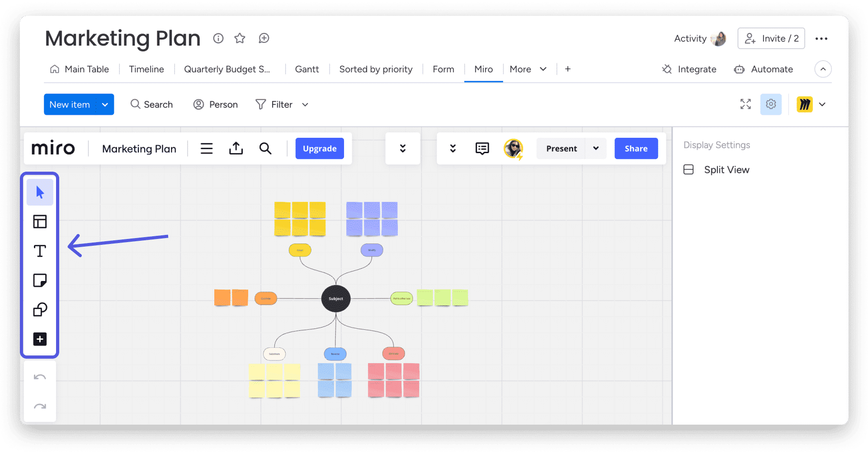Expand the New item dropdown arrow

105,104
